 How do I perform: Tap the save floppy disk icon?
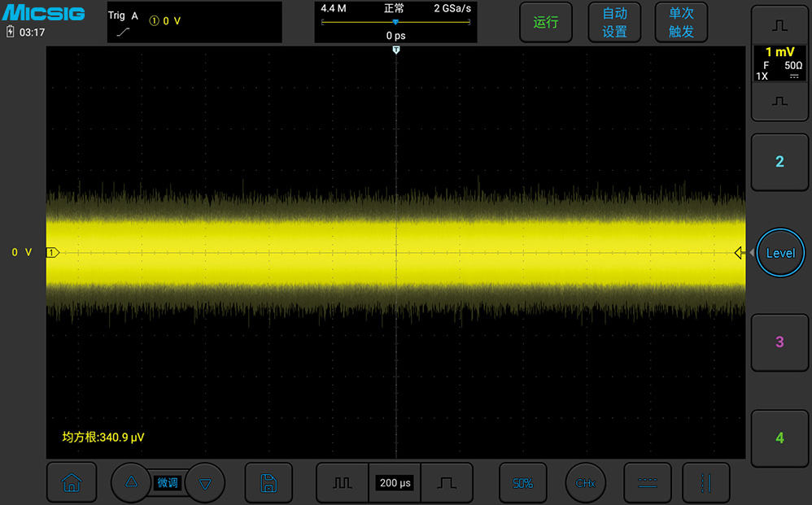pyautogui.click(x=268, y=483)
